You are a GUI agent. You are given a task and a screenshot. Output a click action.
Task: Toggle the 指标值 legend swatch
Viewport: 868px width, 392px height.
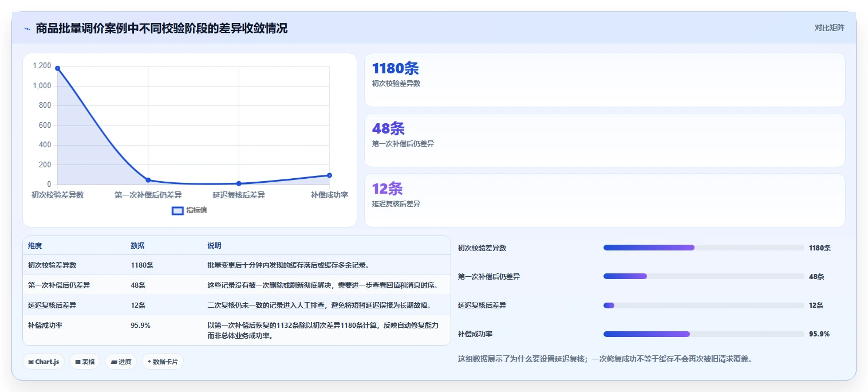(178, 210)
